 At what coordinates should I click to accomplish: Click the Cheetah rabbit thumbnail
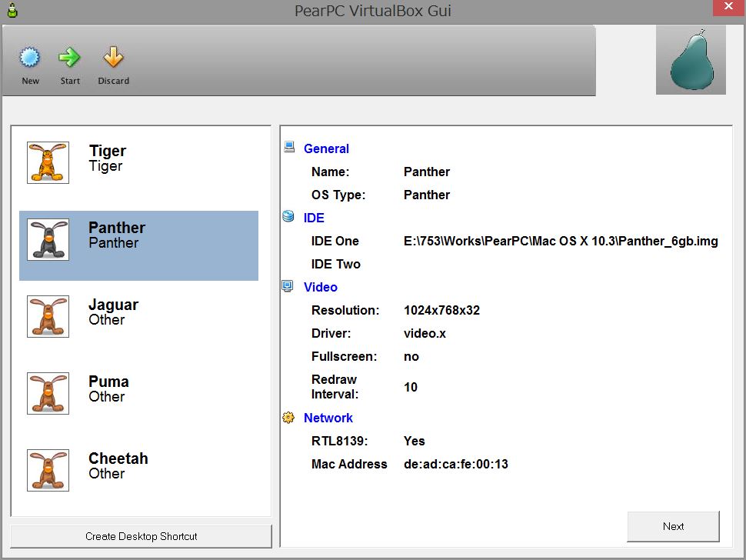pyautogui.click(x=48, y=470)
